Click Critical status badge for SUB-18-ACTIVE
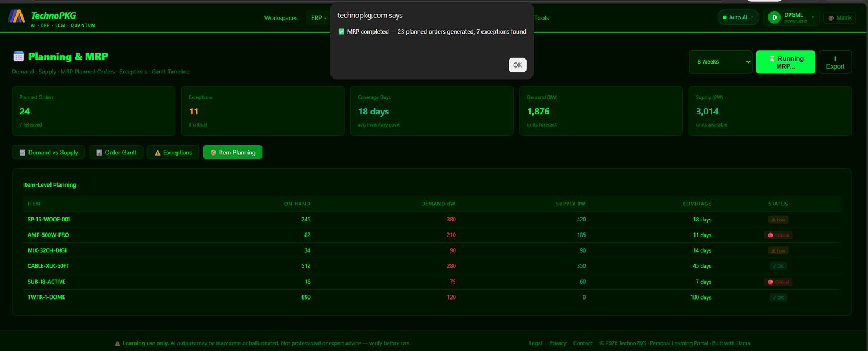Viewport: 868px width, 351px height. 778,282
